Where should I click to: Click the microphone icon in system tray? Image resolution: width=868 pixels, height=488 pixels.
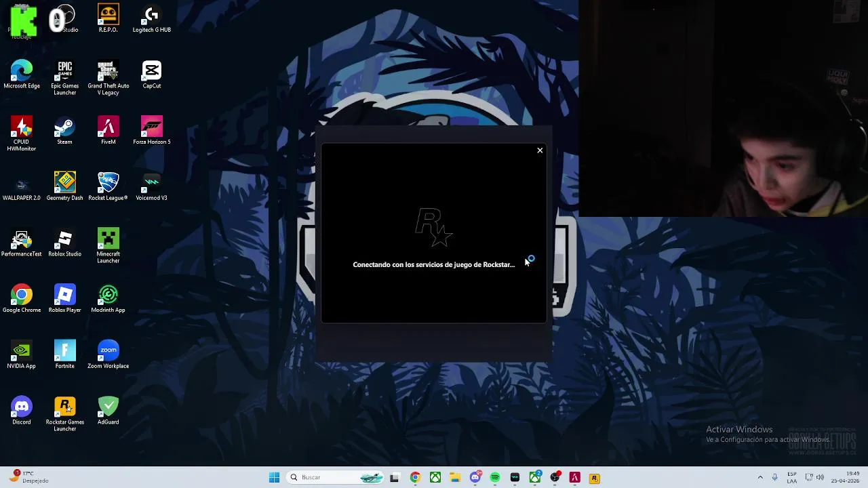[775, 478]
